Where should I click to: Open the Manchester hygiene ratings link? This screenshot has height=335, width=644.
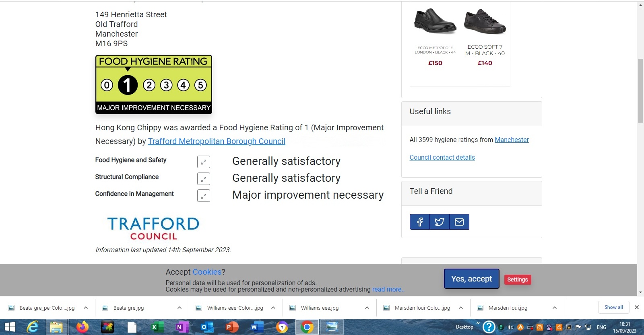point(512,140)
